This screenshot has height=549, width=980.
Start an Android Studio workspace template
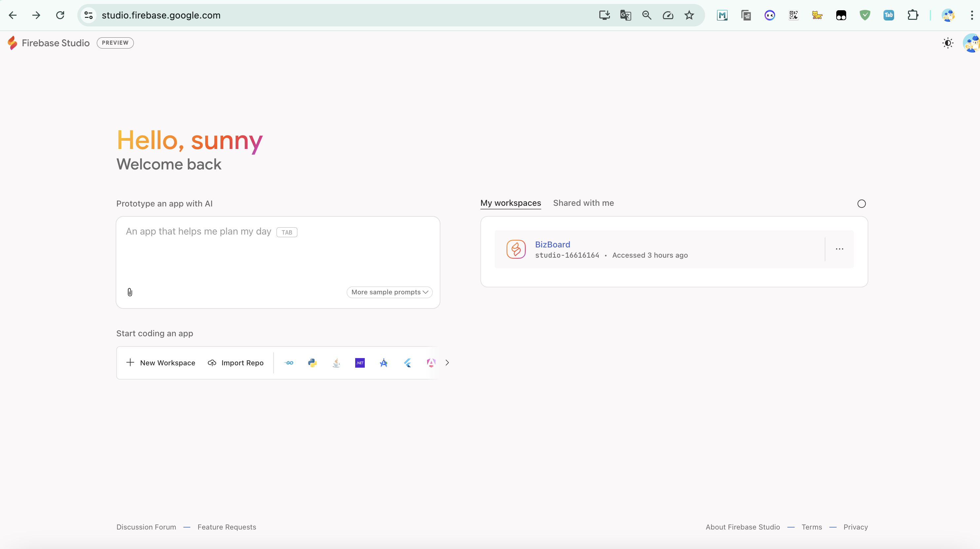(384, 363)
